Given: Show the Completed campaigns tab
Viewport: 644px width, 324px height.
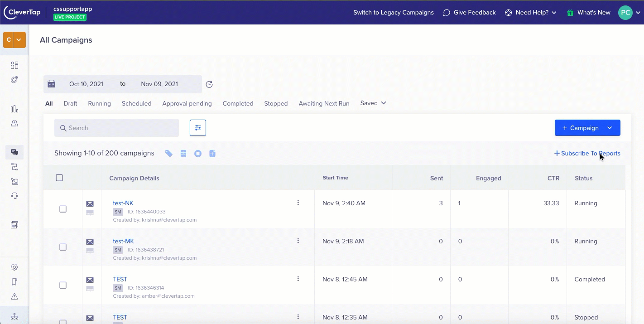Looking at the screenshot, I should [x=238, y=103].
